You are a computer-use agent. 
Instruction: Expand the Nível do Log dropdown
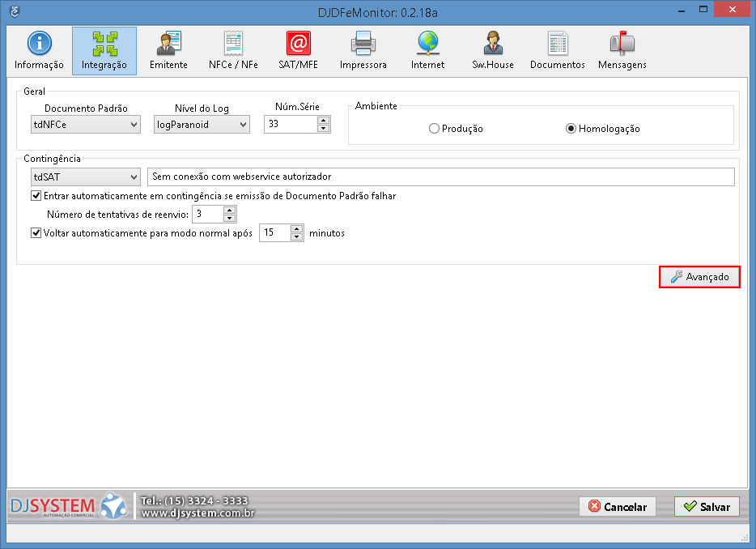(x=202, y=125)
